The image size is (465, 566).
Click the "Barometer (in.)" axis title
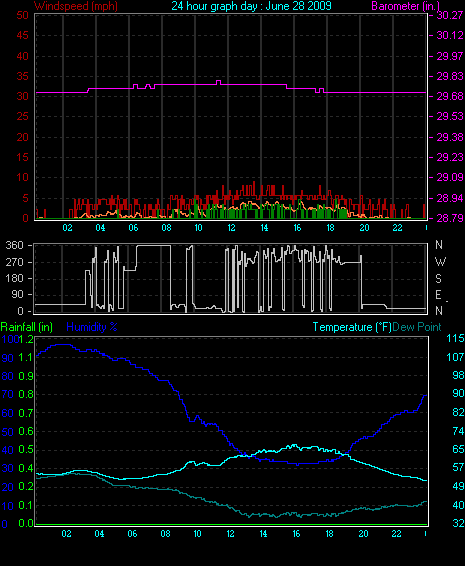pos(405,6)
